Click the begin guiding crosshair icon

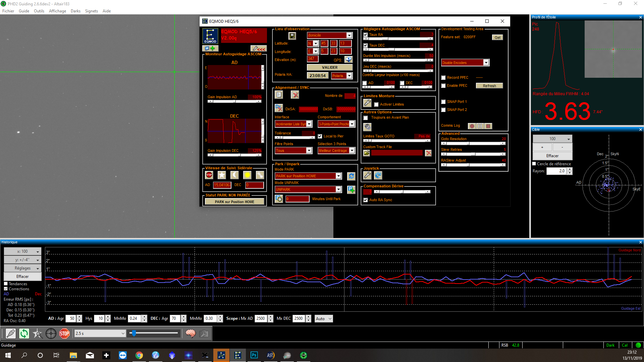(51, 334)
